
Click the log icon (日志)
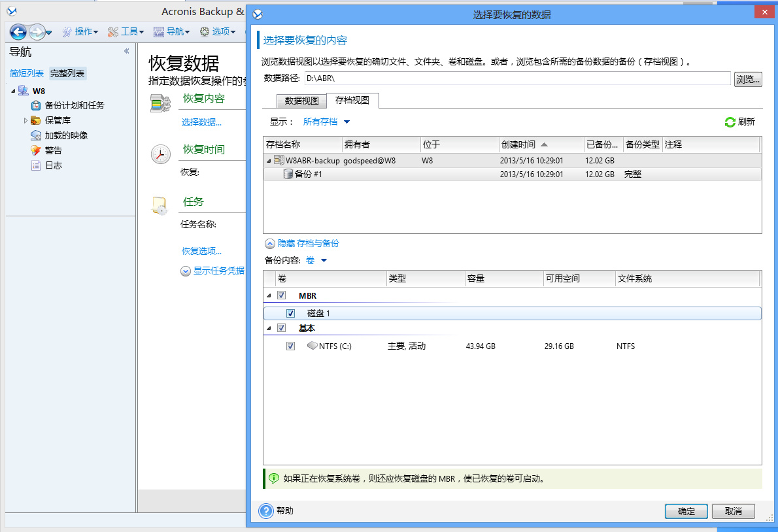click(x=36, y=165)
